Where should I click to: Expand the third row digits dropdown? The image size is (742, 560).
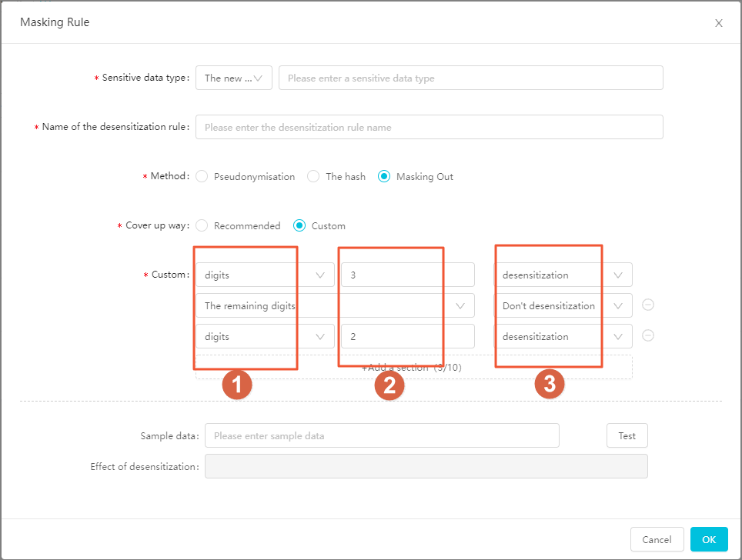(265, 337)
